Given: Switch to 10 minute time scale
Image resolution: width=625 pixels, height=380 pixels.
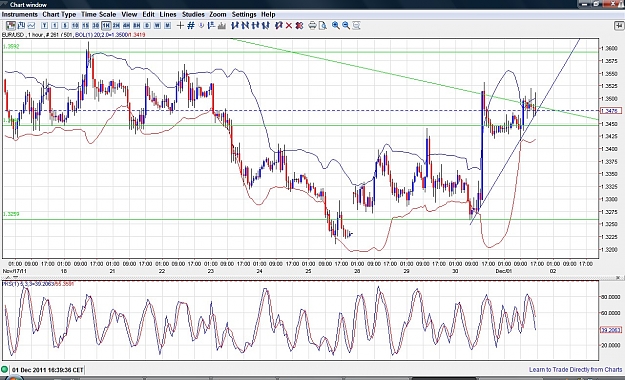Looking at the screenshot, I should [x=75, y=26].
